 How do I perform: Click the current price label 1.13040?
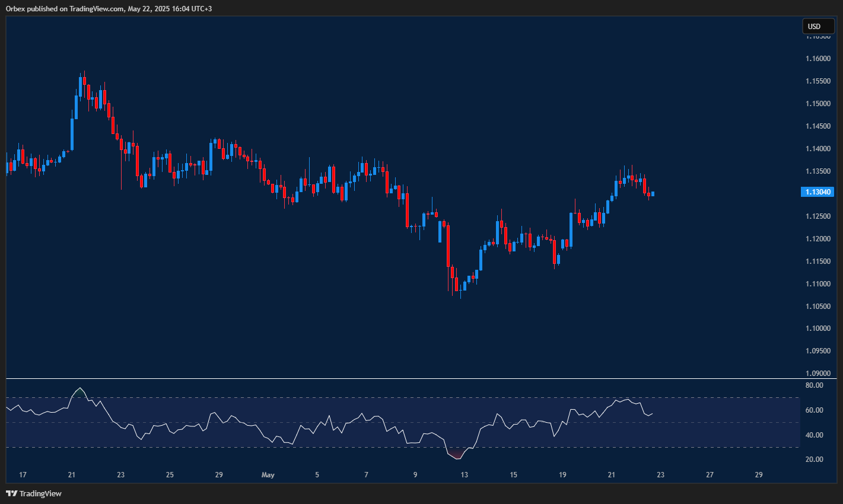[817, 192]
